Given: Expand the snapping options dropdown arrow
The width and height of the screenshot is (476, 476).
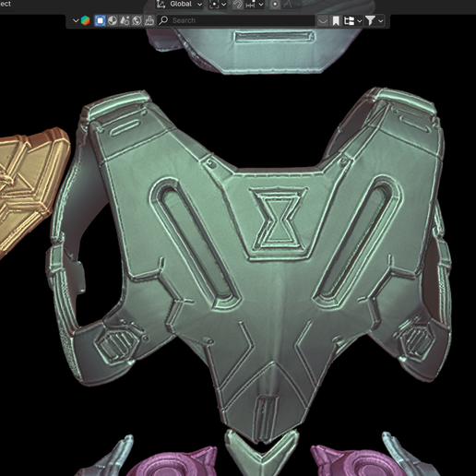Looking at the screenshot, I should coord(261,5).
